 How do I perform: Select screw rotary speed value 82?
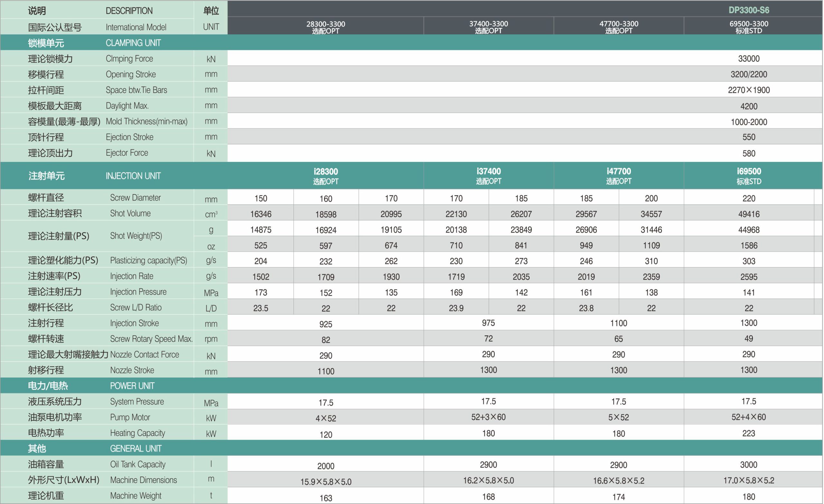pyautogui.click(x=326, y=340)
